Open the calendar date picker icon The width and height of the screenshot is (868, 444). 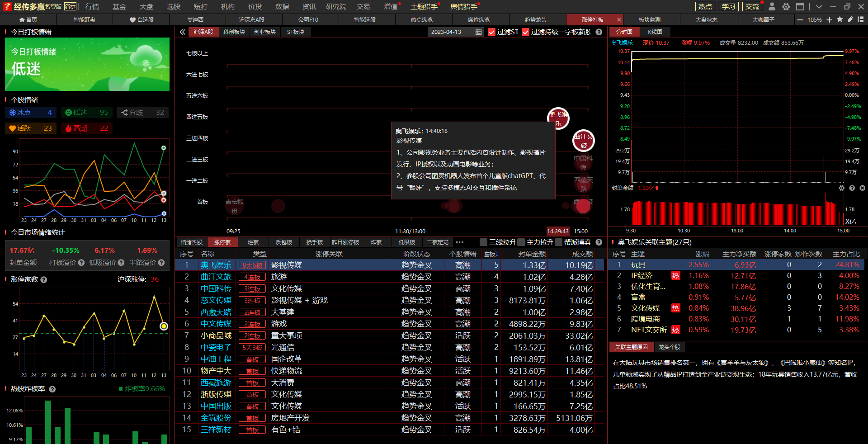[x=478, y=32]
